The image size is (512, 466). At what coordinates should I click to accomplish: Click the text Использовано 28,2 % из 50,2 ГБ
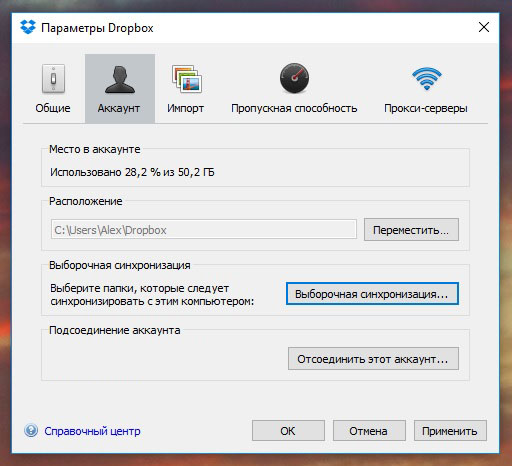coord(132,172)
